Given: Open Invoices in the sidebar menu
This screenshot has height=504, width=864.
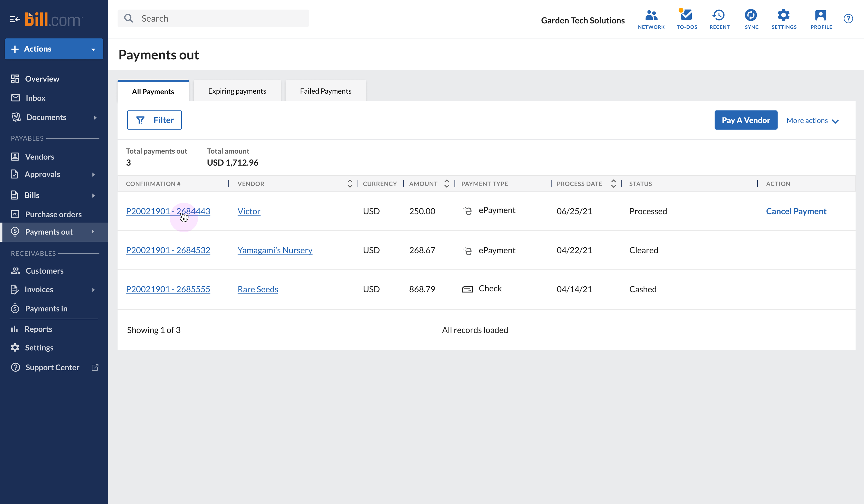Looking at the screenshot, I should point(38,289).
